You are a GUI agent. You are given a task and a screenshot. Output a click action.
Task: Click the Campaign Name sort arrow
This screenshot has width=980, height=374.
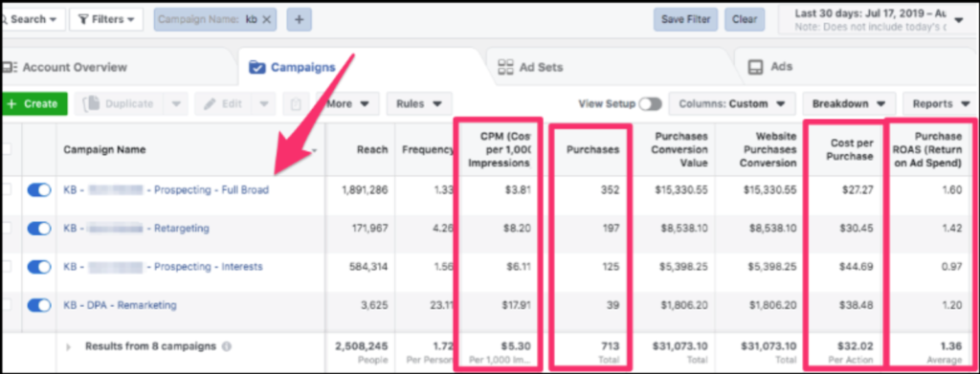(x=314, y=150)
